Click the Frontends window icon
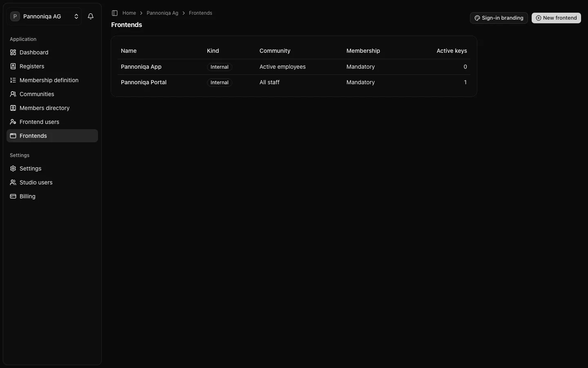 click(13, 136)
